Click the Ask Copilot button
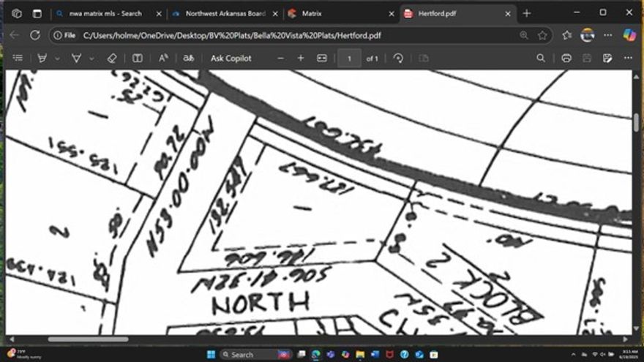The image size is (644, 362). [x=231, y=58]
